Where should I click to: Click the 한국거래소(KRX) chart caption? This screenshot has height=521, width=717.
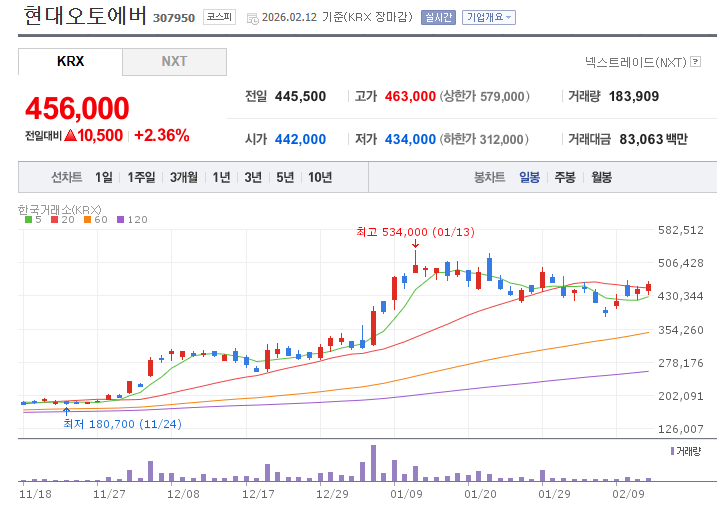point(59,209)
